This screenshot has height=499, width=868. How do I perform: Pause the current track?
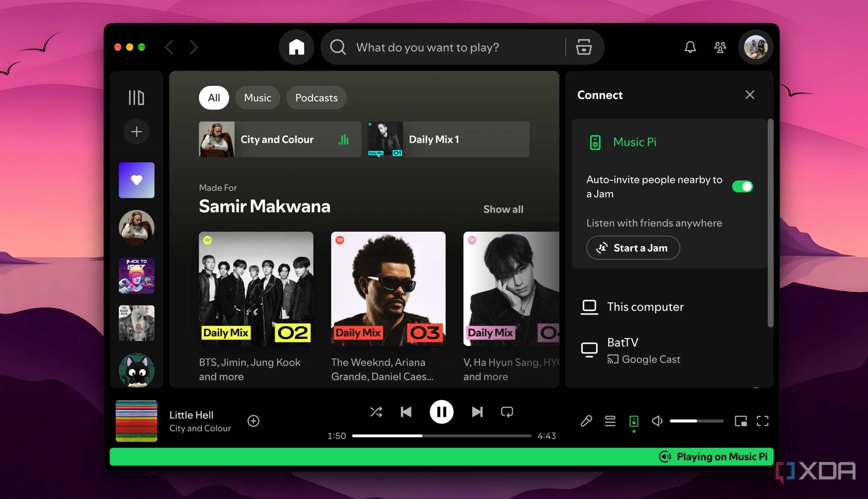click(x=441, y=412)
